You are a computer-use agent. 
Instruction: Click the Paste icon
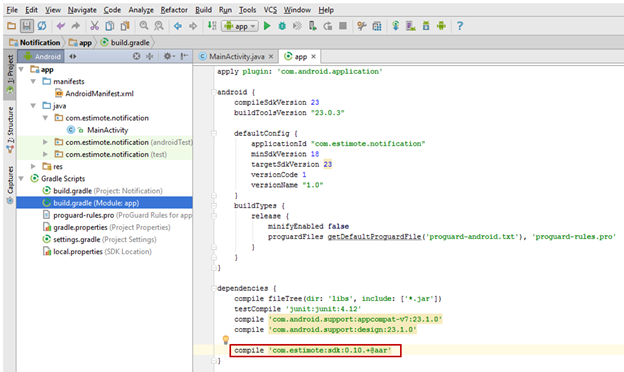125,26
